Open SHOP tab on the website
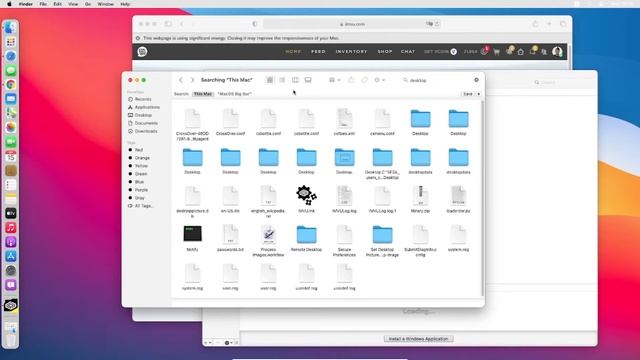The image size is (640, 360). [x=385, y=52]
